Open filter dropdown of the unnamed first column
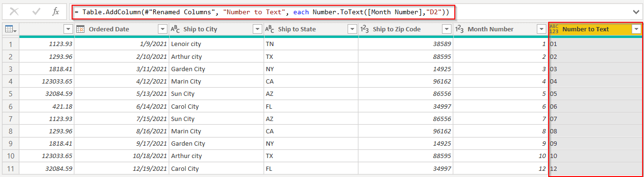 68,29
